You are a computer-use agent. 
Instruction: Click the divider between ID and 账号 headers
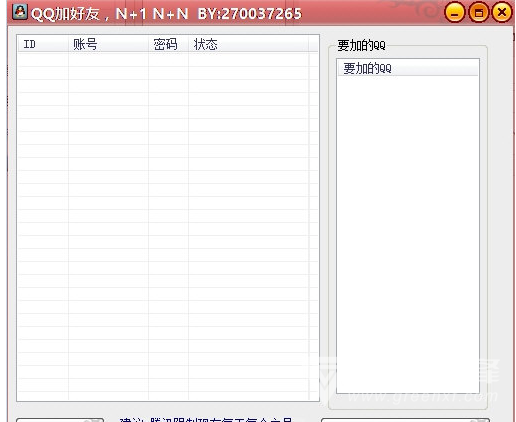[x=68, y=44]
